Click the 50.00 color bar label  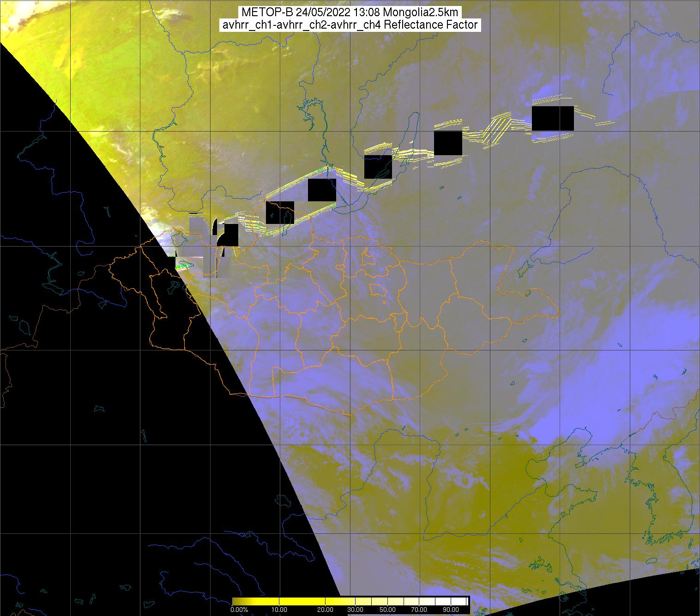(x=388, y=610)
